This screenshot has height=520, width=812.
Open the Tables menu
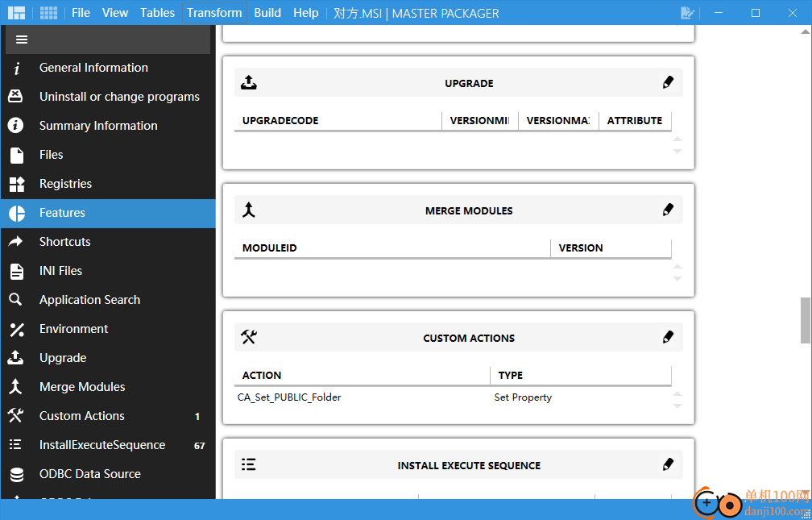[157, 13]
